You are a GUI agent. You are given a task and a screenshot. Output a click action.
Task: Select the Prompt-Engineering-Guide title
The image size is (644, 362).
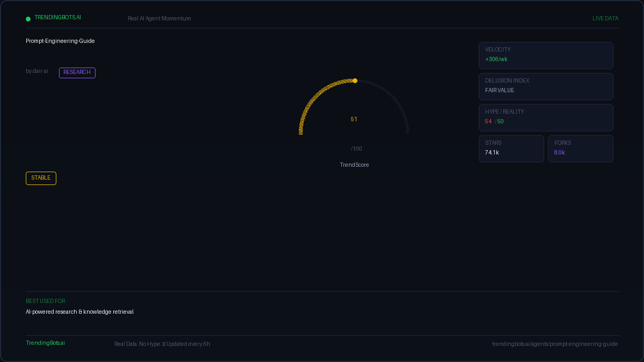click(60, 41)
